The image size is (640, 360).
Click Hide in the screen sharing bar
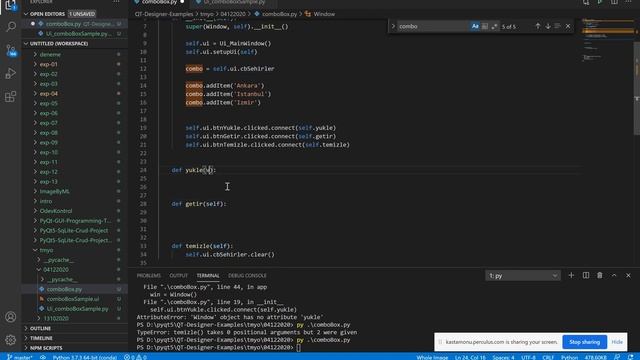(x=617, y=342)
